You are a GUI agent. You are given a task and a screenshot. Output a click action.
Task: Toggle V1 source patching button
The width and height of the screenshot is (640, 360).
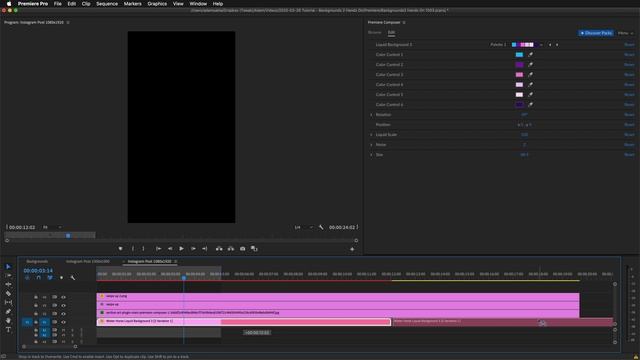click(27, 322)
